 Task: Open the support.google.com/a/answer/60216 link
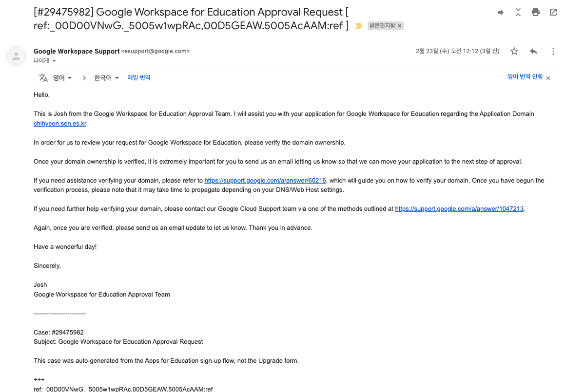[x=265, y=180]
